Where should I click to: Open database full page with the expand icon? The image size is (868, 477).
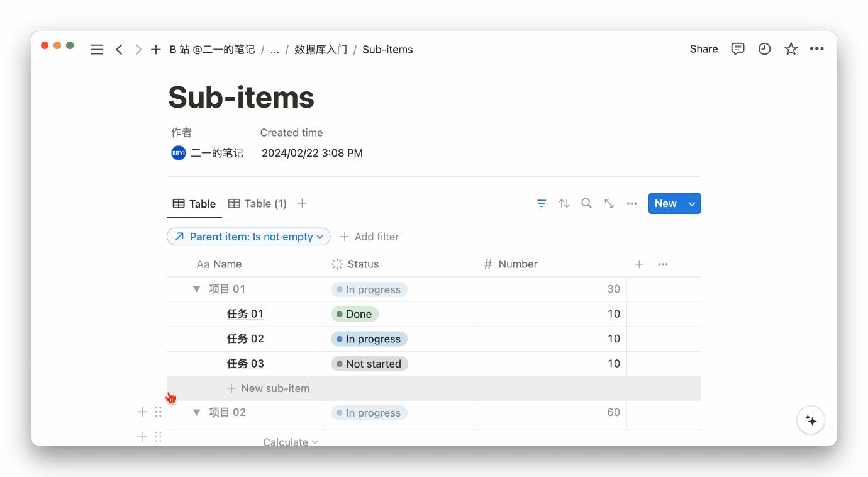click(609, 203)
